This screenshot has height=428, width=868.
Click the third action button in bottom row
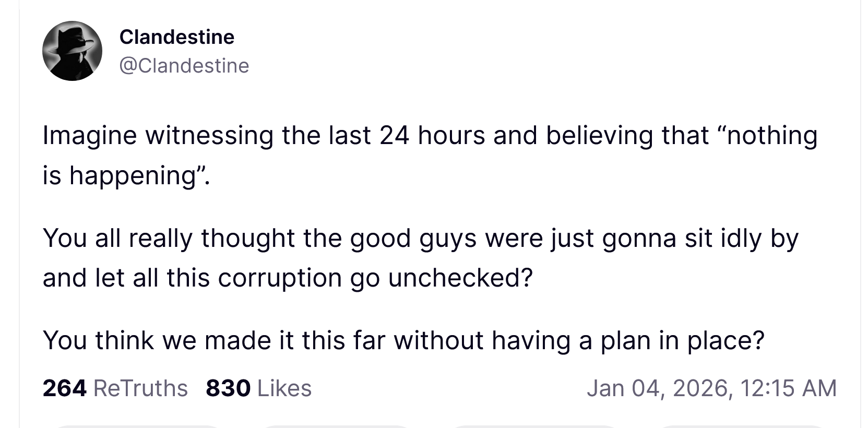click(x=533, y=426)
